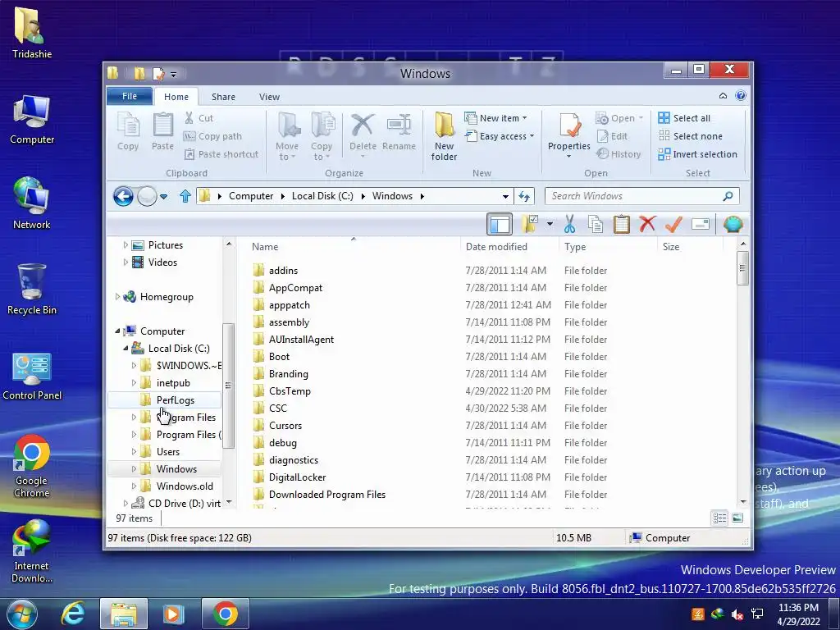
Task: Click the navigation pane scrollbar thumb
Action: [228, 386]
